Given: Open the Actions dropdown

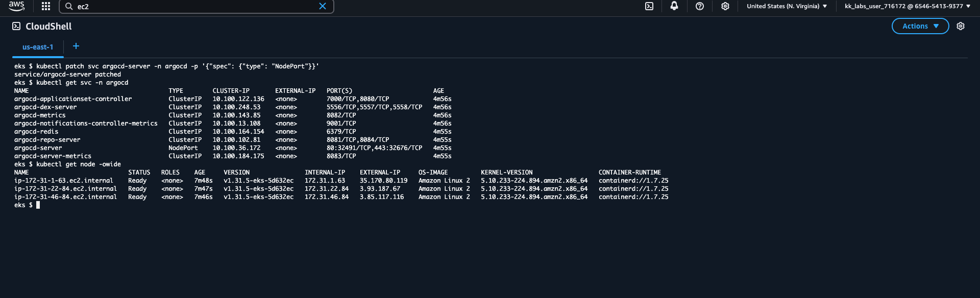Looking at the screenshot, I should (920, 26).
